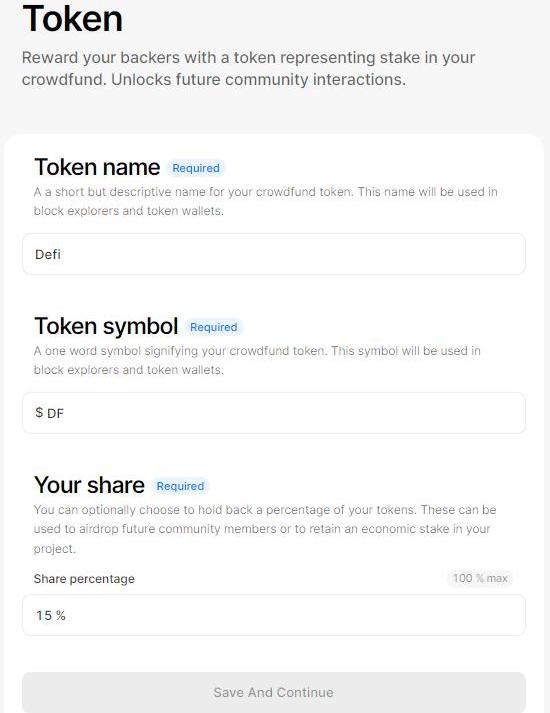This screenshot has height=713, width=550.
Task: Click the Token name input field containing Defi
Action: (x=274, y=254)
